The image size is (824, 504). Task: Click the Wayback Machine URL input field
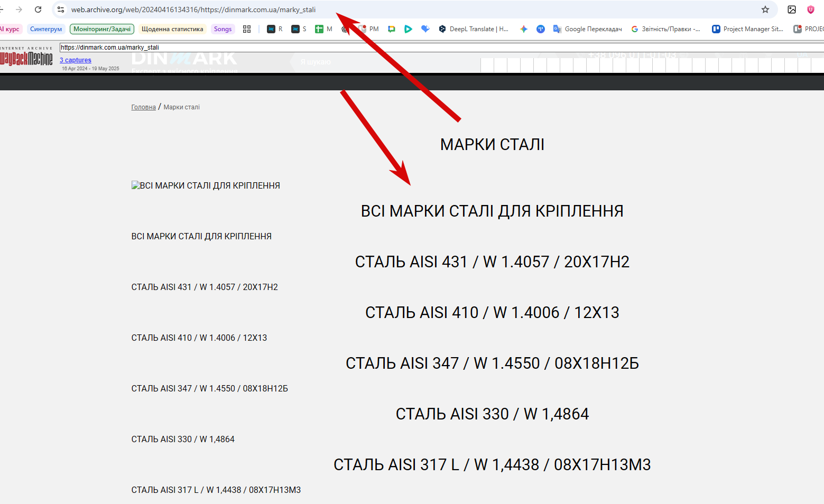click(441, 48)
